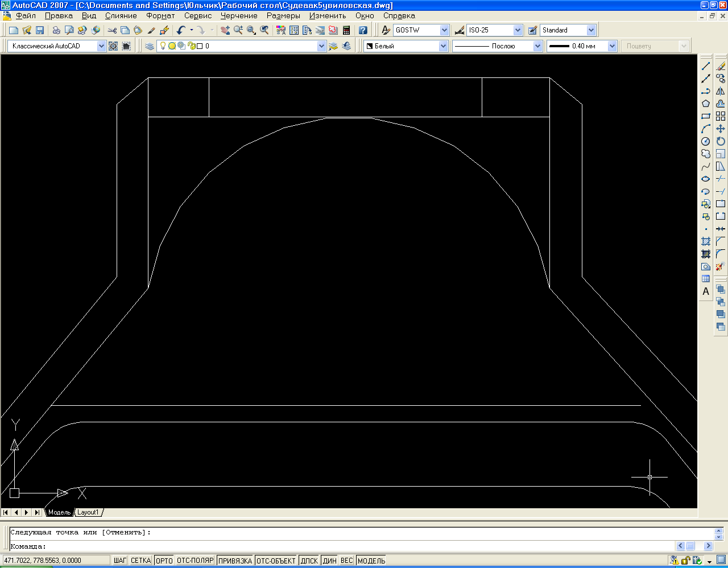This screenshot has height=568, width=728.
Task: Open the Layer Properties Manager
Action: (x=150, y=46)
